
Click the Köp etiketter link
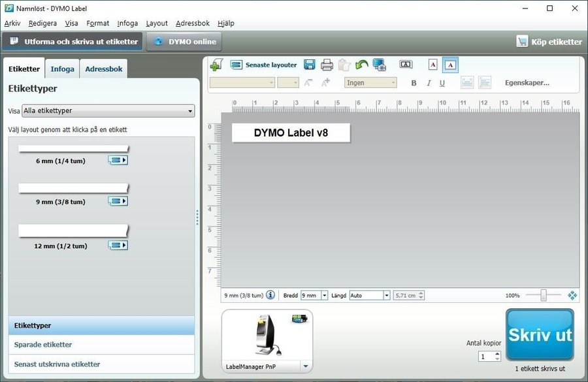549,42
